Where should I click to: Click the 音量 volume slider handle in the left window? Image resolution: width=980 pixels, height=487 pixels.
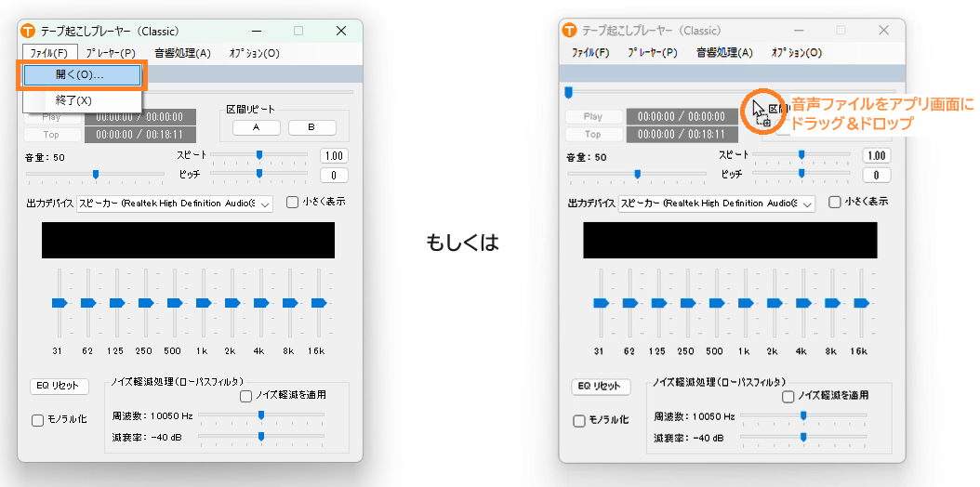[x=95, y=174]
